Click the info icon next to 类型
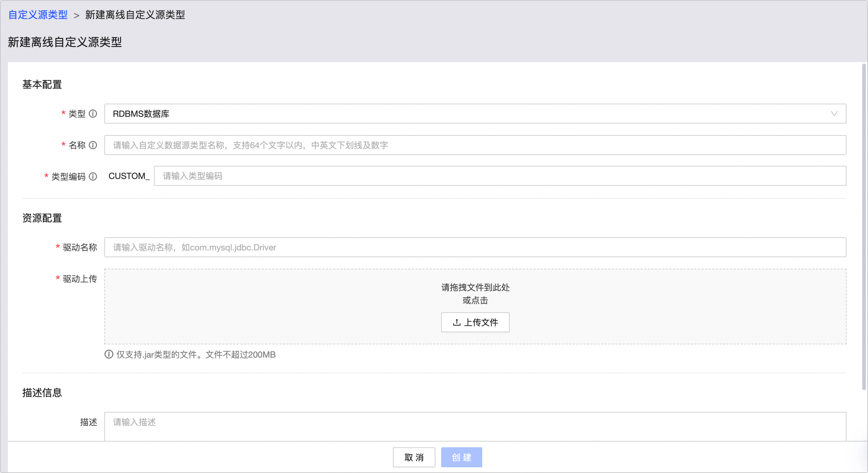This screenshot has height=473, width=868. [93, 114]
